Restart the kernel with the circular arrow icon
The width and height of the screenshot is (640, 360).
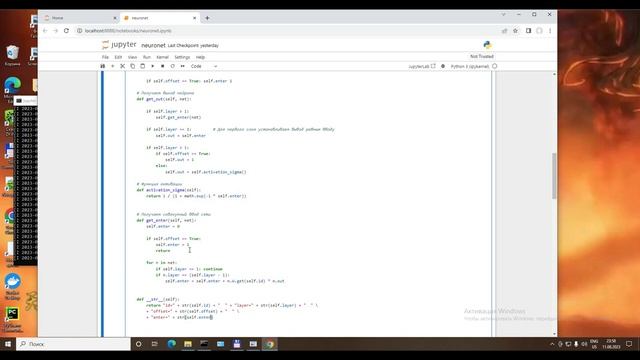pyautogui.click(x=172, y=66)
